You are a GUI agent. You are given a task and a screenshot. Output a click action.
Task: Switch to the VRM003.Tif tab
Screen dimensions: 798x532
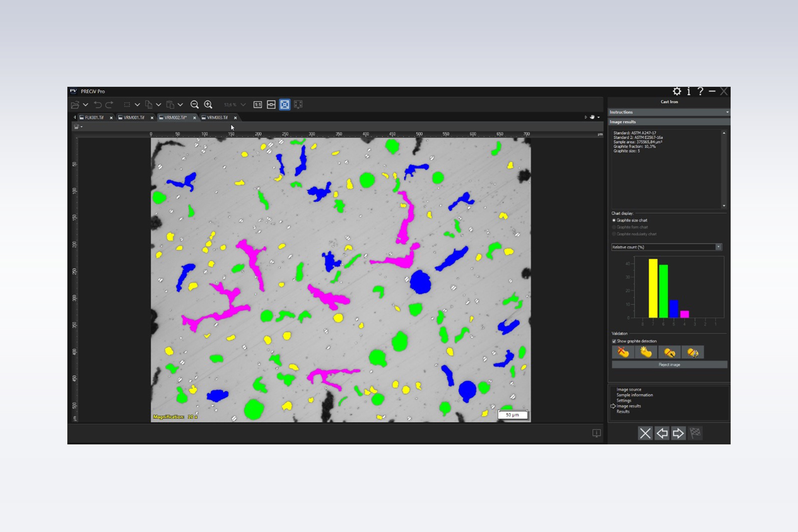coord(217,118)
